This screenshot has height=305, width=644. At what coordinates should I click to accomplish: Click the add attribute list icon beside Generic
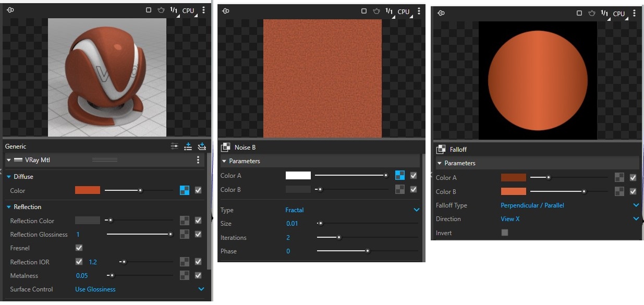188,147
